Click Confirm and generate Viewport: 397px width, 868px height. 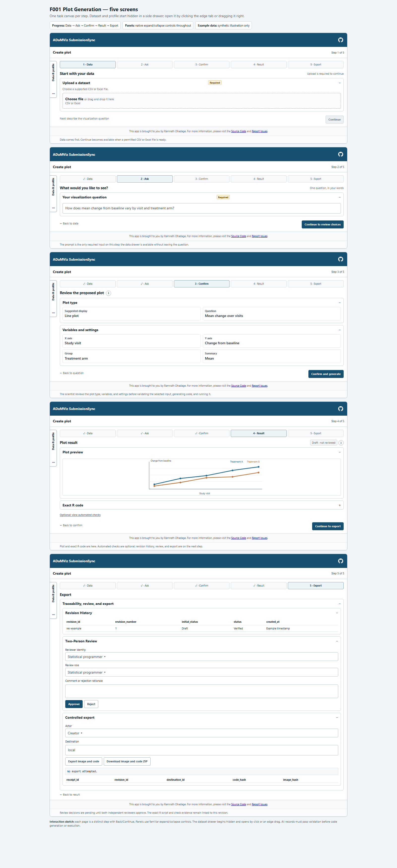326,374
